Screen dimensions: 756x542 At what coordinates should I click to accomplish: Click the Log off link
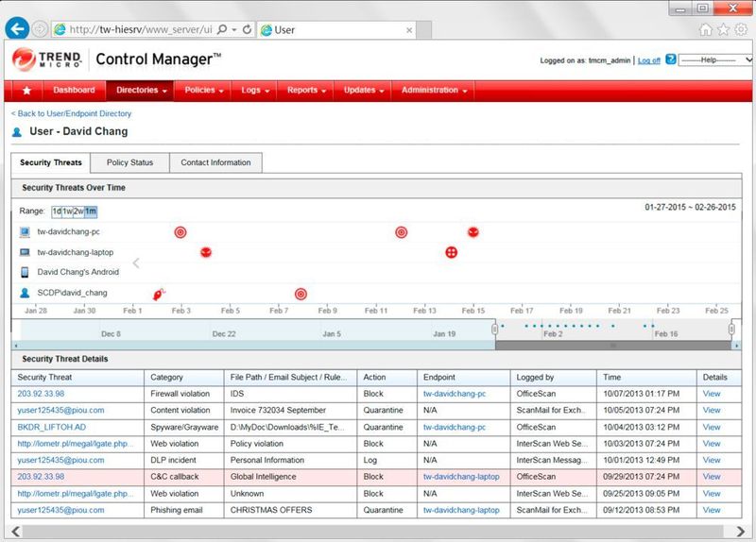pyautogui.click(x=649, y=60)
